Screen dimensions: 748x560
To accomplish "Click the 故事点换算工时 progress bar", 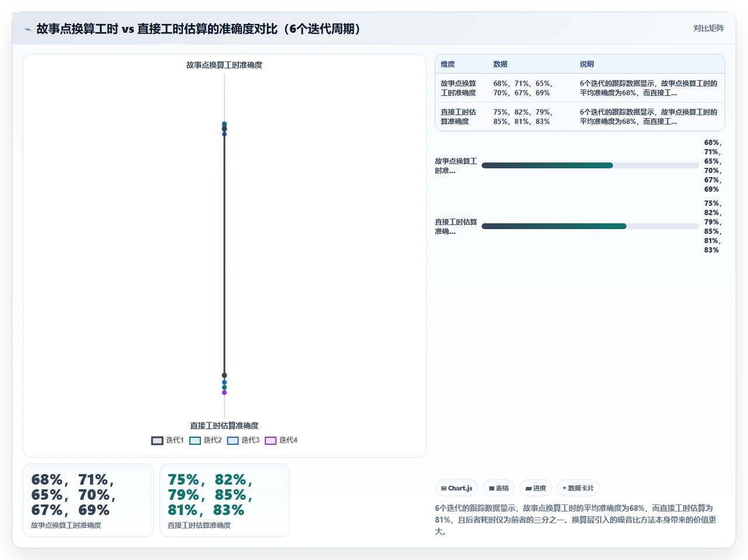I will tap(590, 165).
